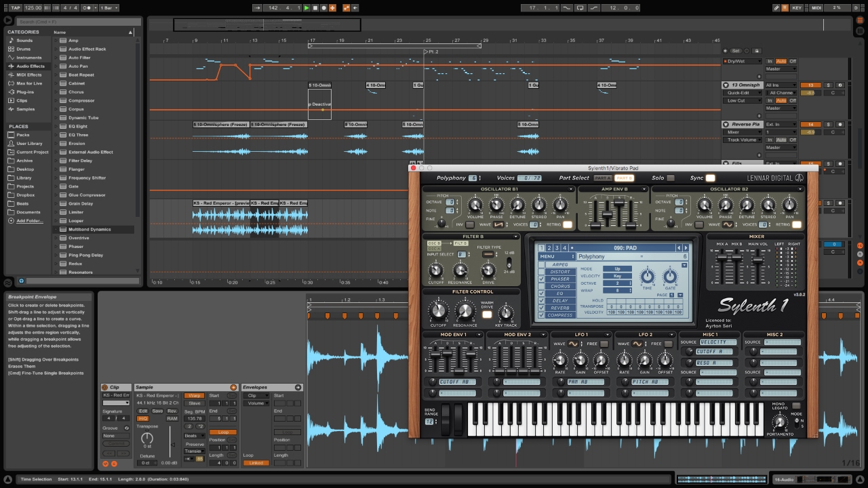Open Sylenth1 display MENU dropdown
The image size is (868, 488).
coord(556,257)
